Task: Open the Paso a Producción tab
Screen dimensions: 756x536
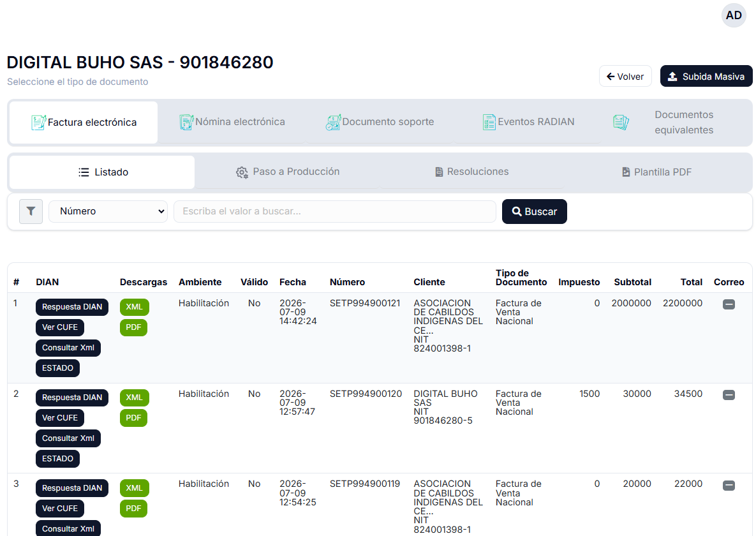Action: 287,172
